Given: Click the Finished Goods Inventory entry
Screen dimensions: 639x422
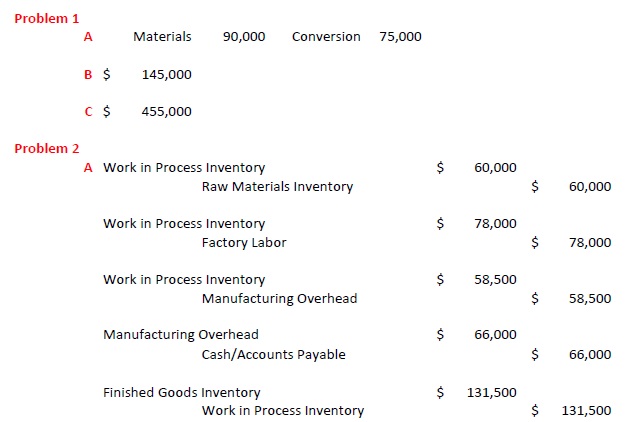Looking at the screenshot, I should pos(181,393).
